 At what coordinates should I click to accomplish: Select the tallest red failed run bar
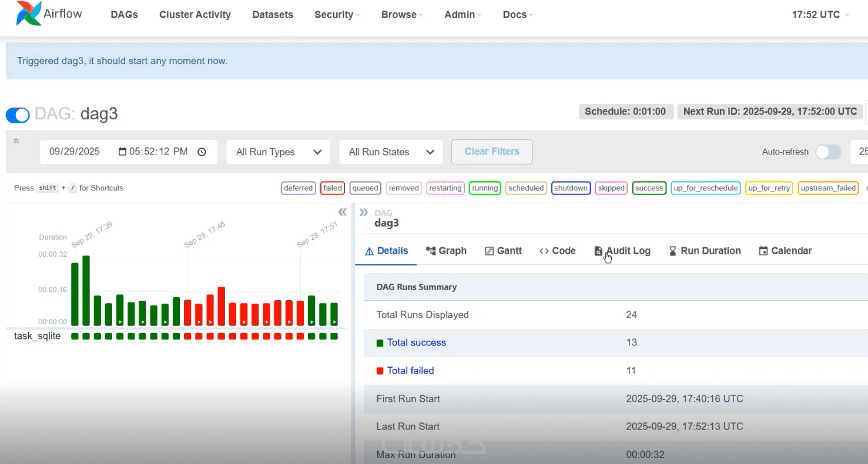[222, 306]
